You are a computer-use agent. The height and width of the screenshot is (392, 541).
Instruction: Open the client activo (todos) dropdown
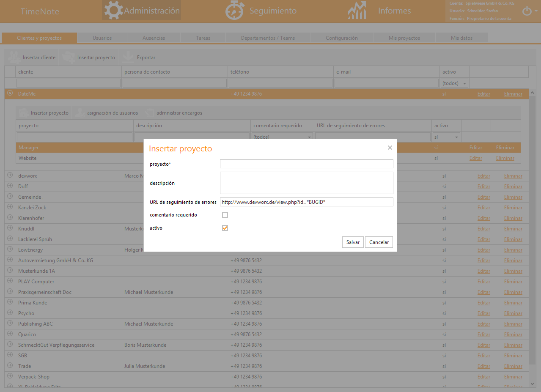coord(454,83)
